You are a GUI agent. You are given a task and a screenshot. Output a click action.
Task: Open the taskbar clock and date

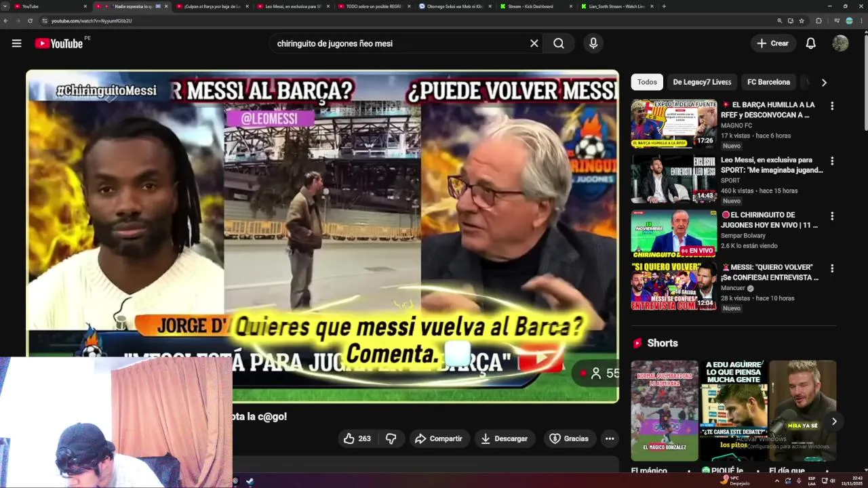852,481
